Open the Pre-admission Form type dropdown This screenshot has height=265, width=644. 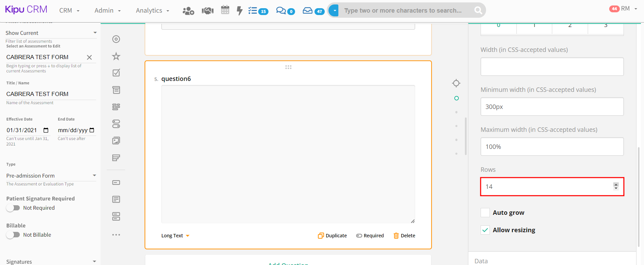51,176
